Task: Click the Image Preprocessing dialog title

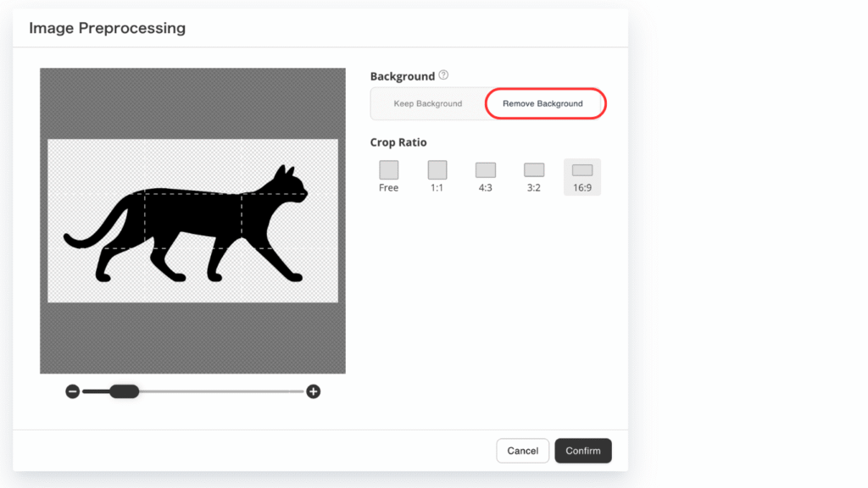Action: (107, 28)
